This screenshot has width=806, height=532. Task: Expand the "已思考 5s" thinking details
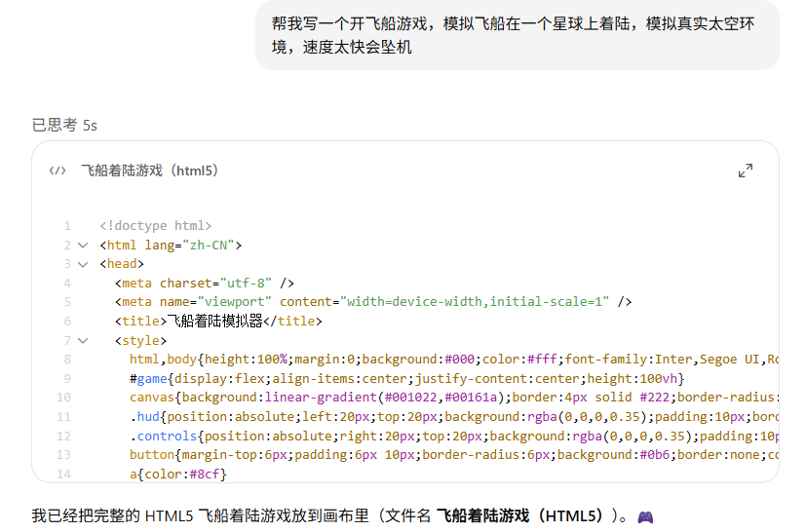[x=64, y=125]
